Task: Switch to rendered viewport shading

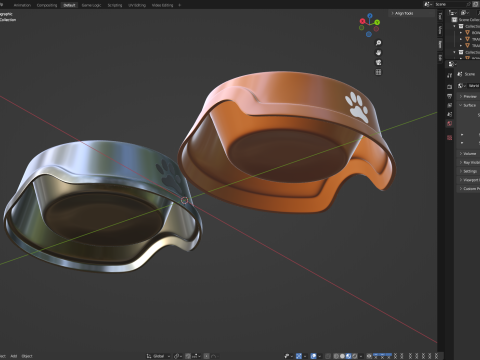Action: pos(355,356)
